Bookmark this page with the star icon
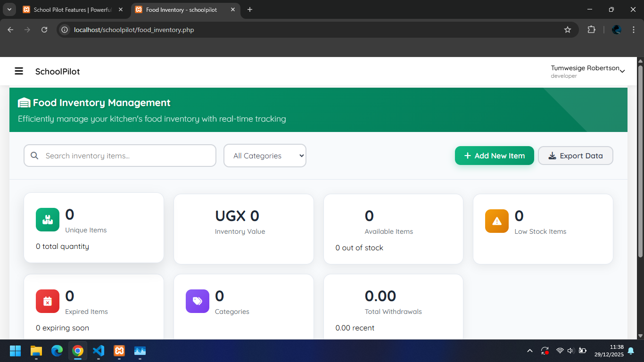The image size is (644, 362). pyautogui.click(x=568, y=30)
